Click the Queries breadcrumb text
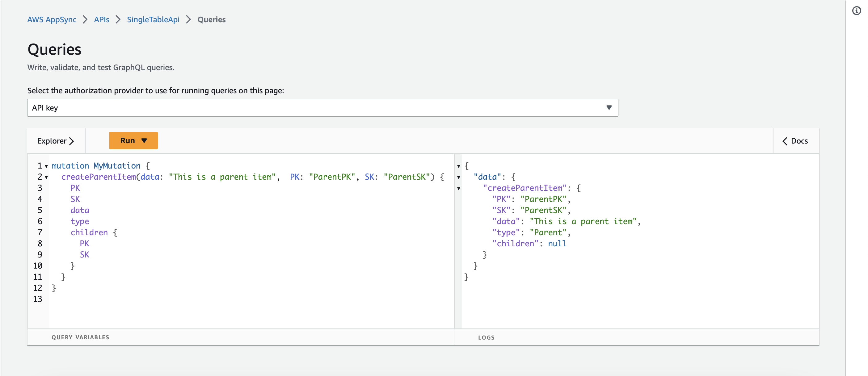The image size is (868, 376). (x=212, y=19)
